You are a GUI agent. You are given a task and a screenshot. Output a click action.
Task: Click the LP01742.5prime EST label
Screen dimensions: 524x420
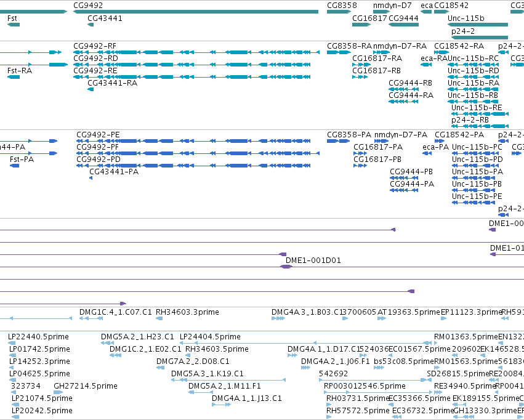40,349
